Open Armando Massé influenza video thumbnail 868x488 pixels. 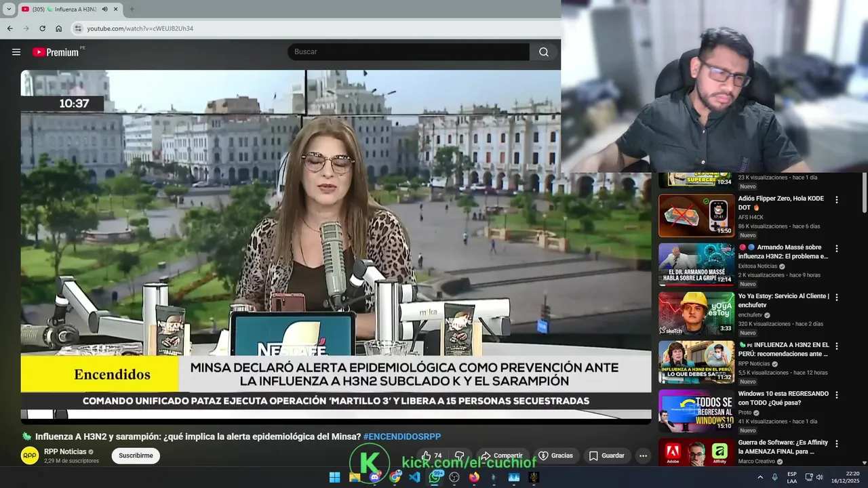(x=696, y=264)
